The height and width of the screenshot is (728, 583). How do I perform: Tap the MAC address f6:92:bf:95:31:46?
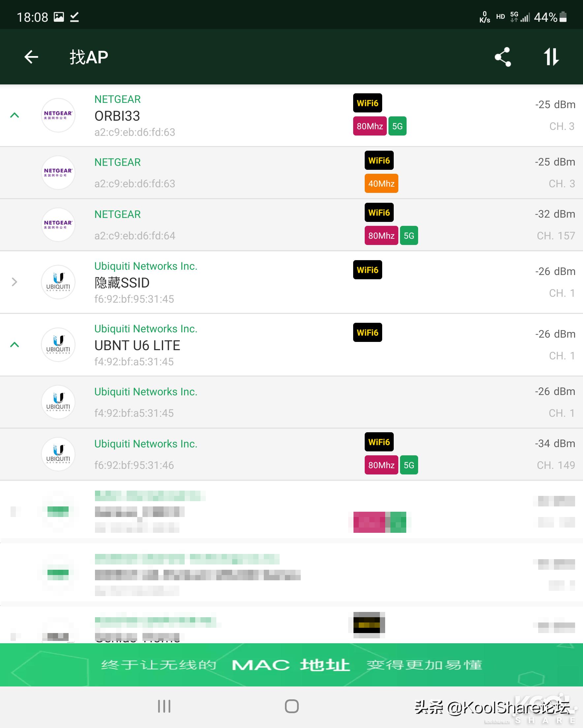click(134, 465)
